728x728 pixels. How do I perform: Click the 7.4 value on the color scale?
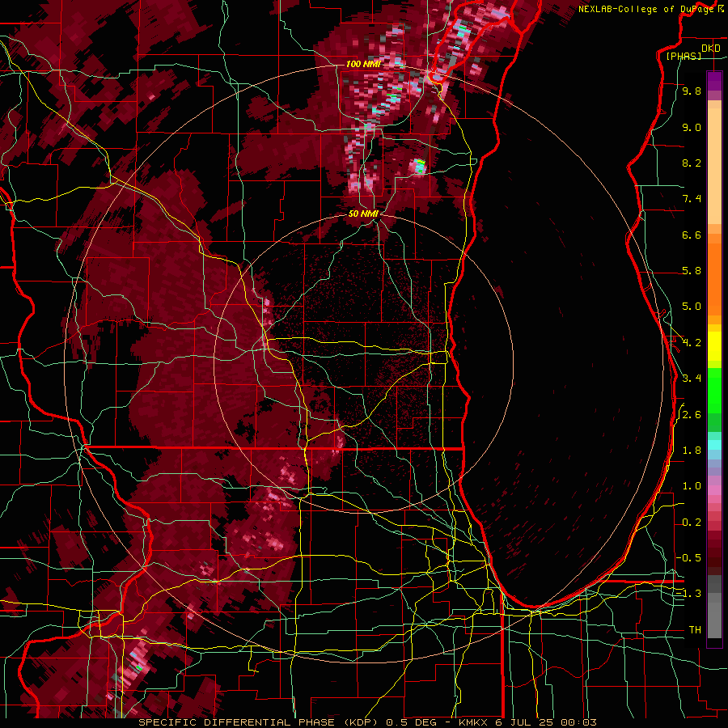692,199
